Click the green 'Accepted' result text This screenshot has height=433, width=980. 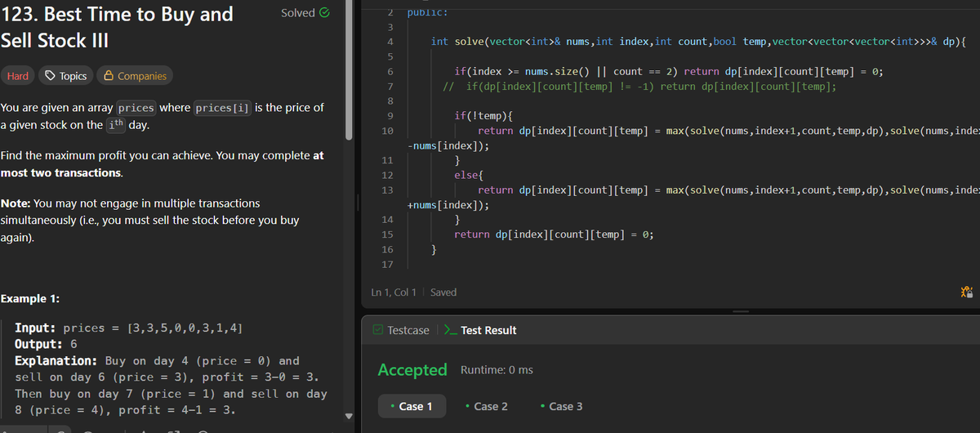click(x=412, y=370)
